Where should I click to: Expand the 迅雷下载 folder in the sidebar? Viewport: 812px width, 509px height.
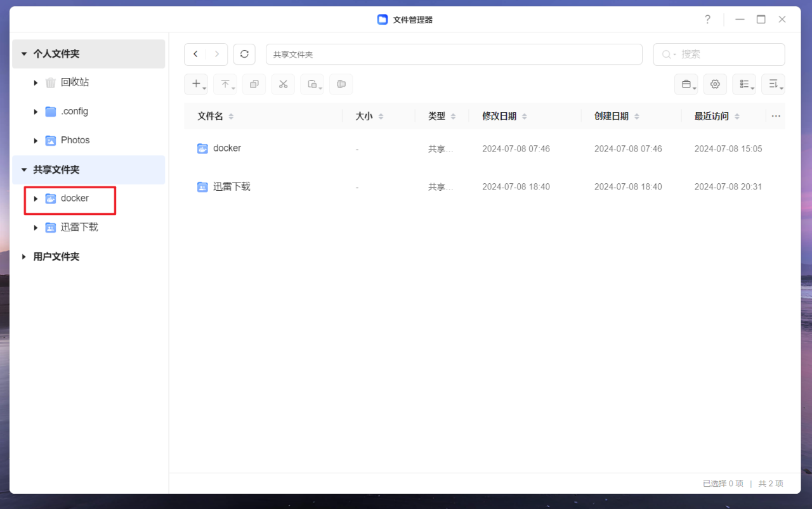pos(36,227)
